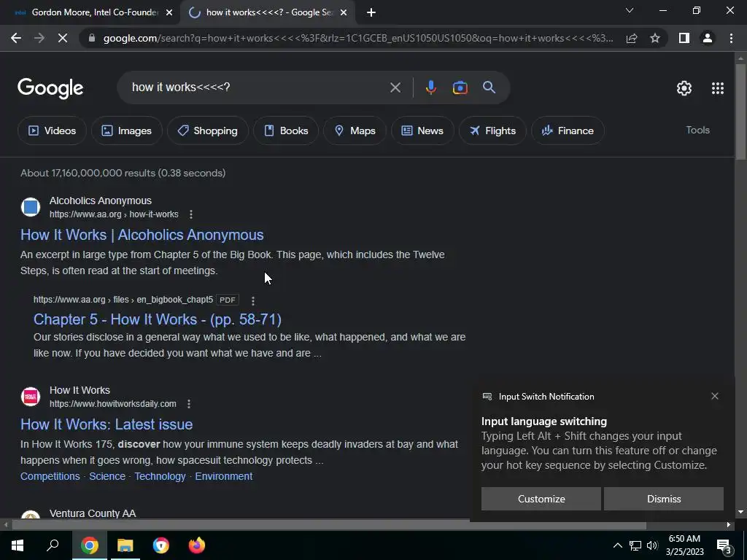Image resolution: width=747 pixels, height=560 pixels.
Task: Go back to the previous page
Action: coord(16,38)
